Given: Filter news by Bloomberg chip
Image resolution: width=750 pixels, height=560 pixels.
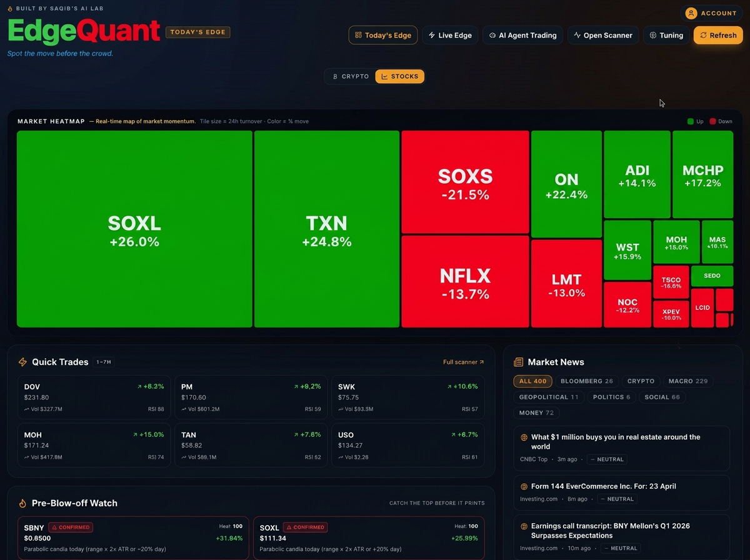Looking at the screenshot, I should tap(587, 381).
